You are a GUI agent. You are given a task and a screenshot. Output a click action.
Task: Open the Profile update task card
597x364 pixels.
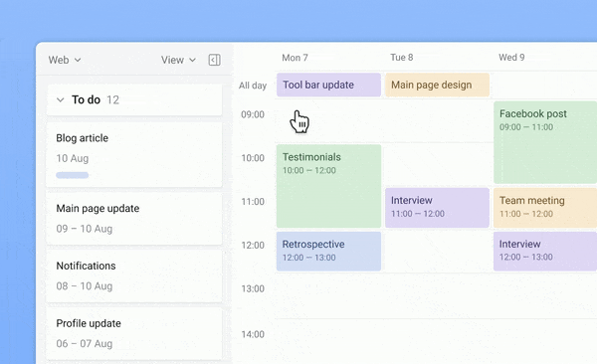134,333
